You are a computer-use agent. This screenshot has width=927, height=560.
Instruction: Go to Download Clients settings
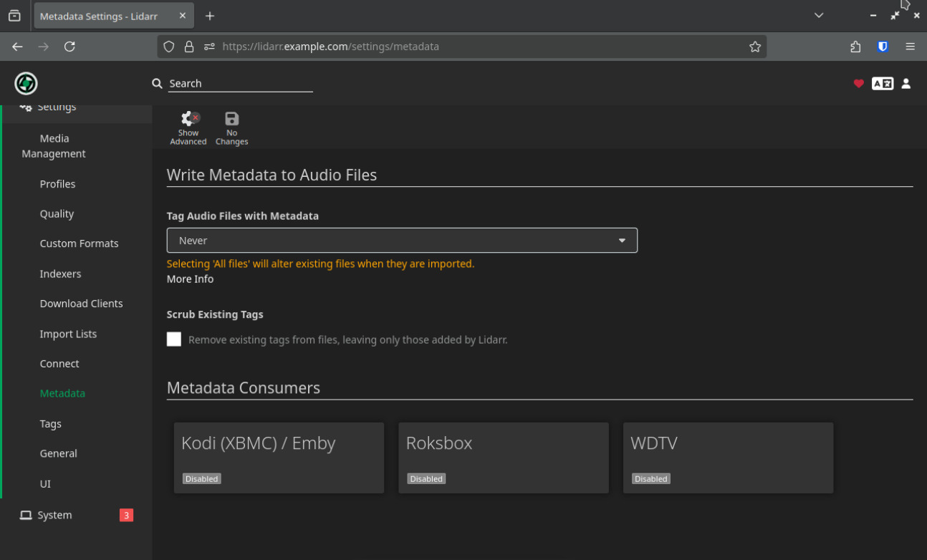[81, 304]
